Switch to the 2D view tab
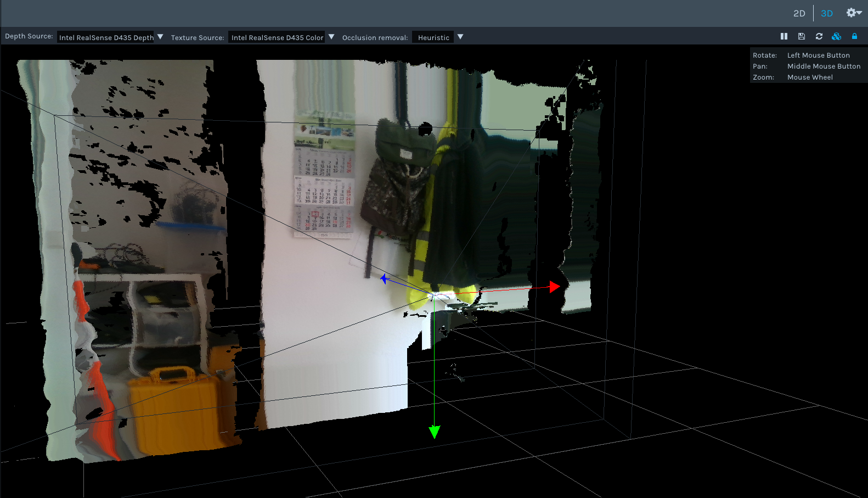Image resolution: width=868 pixels, height=498 pixels. (799, 13)
